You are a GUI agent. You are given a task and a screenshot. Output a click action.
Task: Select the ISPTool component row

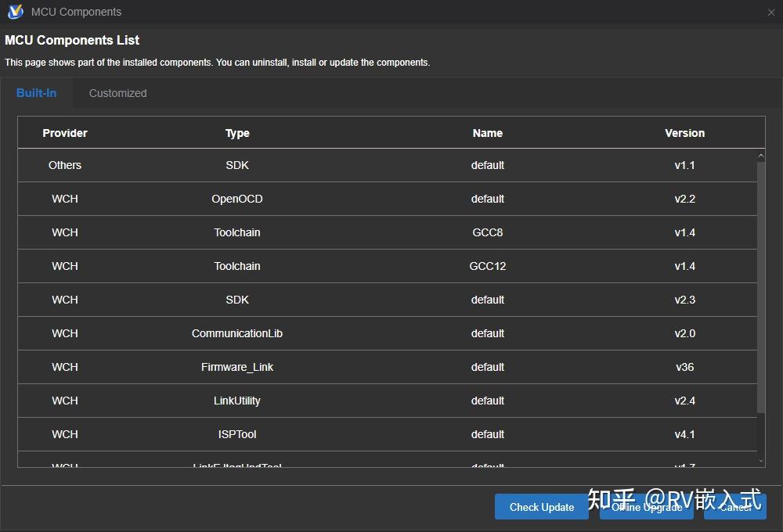pos(313,434)
